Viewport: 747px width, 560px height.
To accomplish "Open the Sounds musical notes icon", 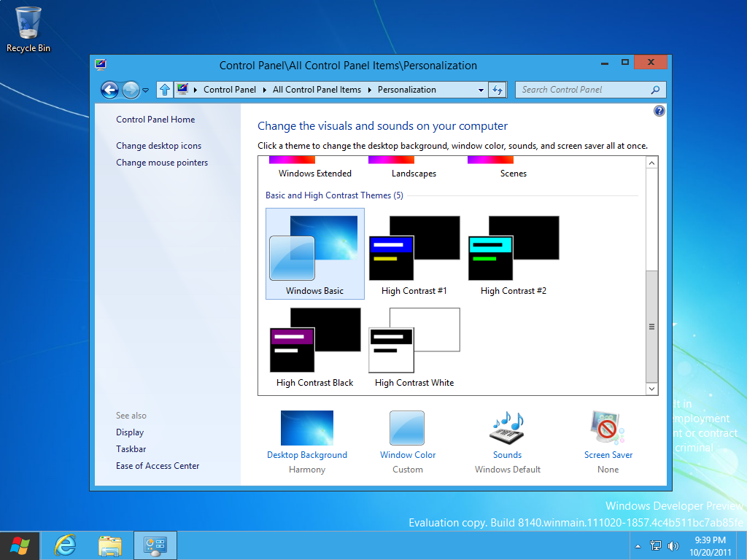I will pos(507,428).
